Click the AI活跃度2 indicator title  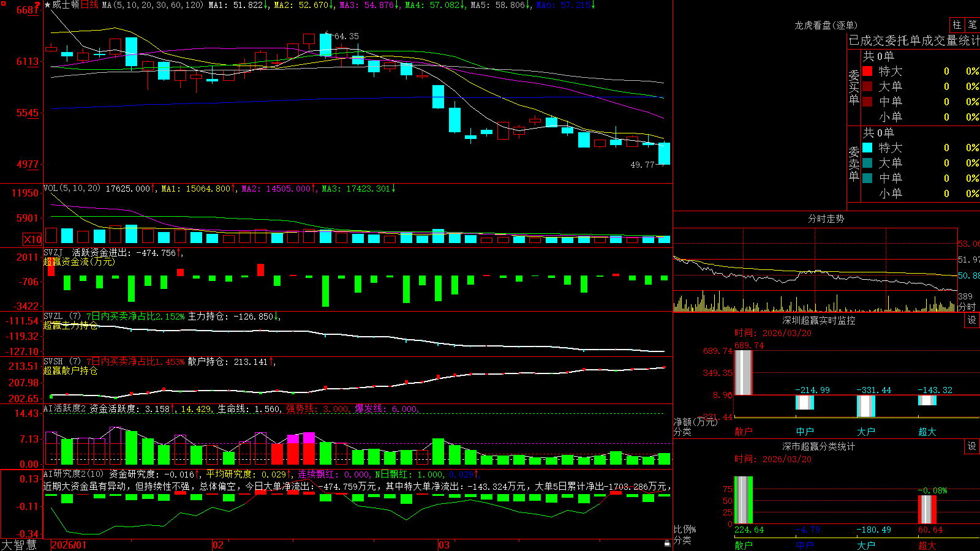[64, 408]
